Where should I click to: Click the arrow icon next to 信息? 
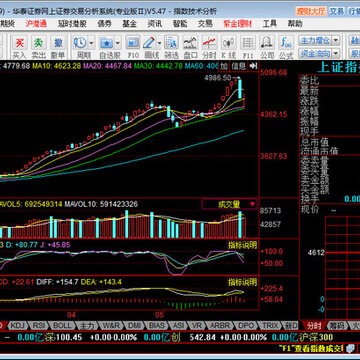click(253, 66)
